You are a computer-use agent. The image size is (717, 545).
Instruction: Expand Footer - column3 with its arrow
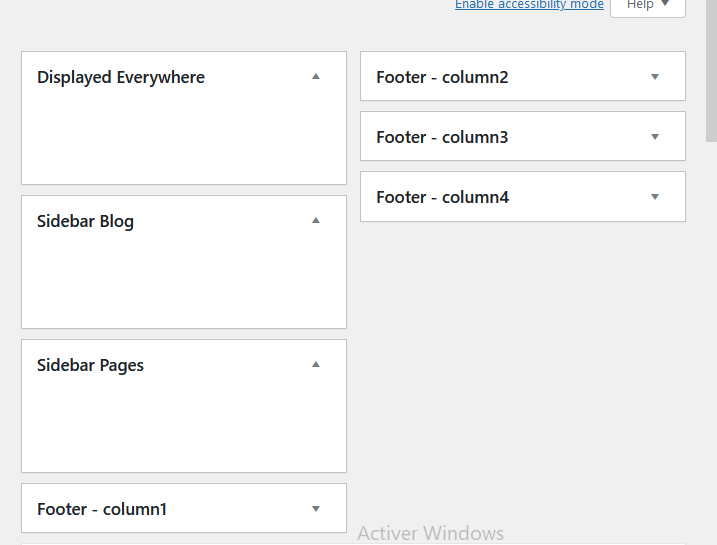(655, 137)
